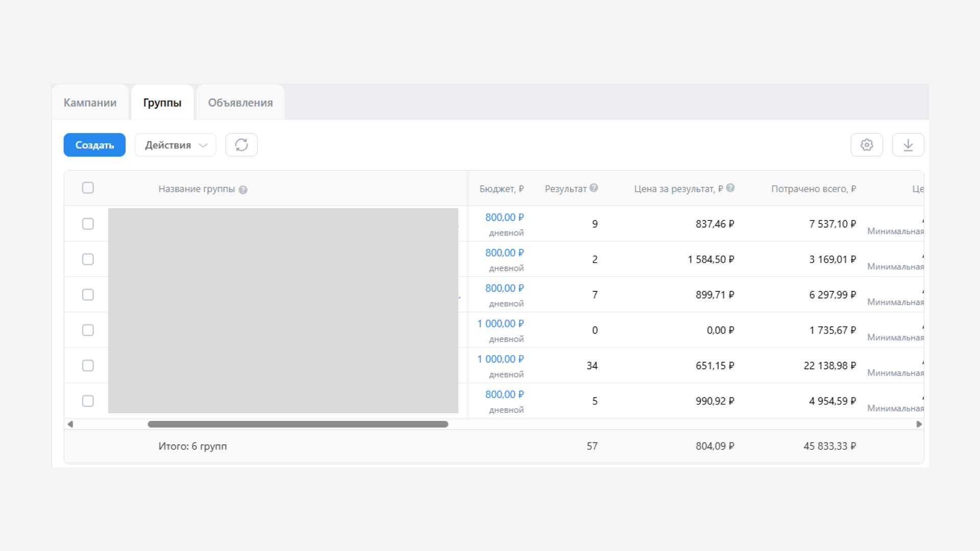The image size is (980, 551).
Task: Toggle the select-all header checkbox
Action: pos(88,188)
